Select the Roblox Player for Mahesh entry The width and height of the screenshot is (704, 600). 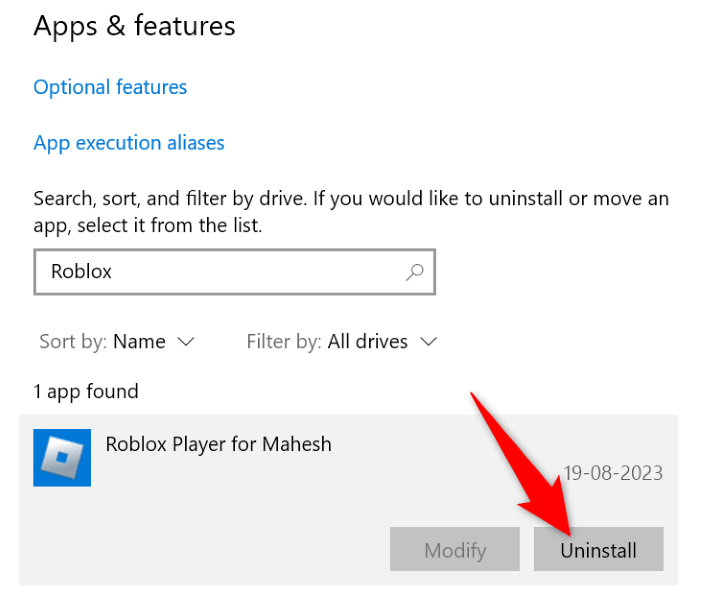(218, 443)
